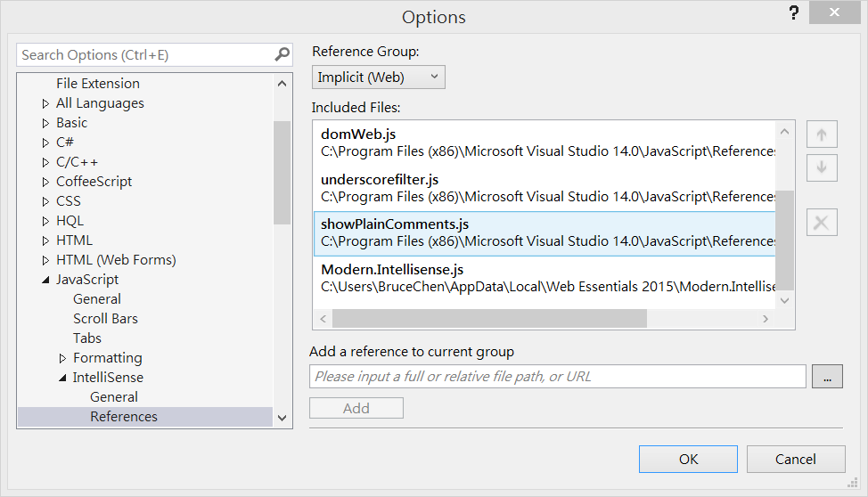The height and width of the screenshot is (497, 868).
Task: Collapse the IntelliSense tree node
Action: coord(63,378)
